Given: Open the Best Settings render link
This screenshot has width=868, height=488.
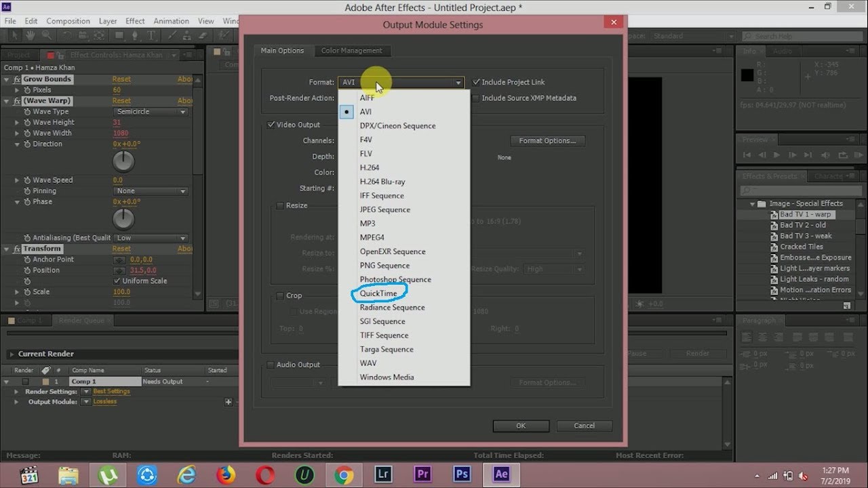Looking at the screenshot, I should (111, 392).
